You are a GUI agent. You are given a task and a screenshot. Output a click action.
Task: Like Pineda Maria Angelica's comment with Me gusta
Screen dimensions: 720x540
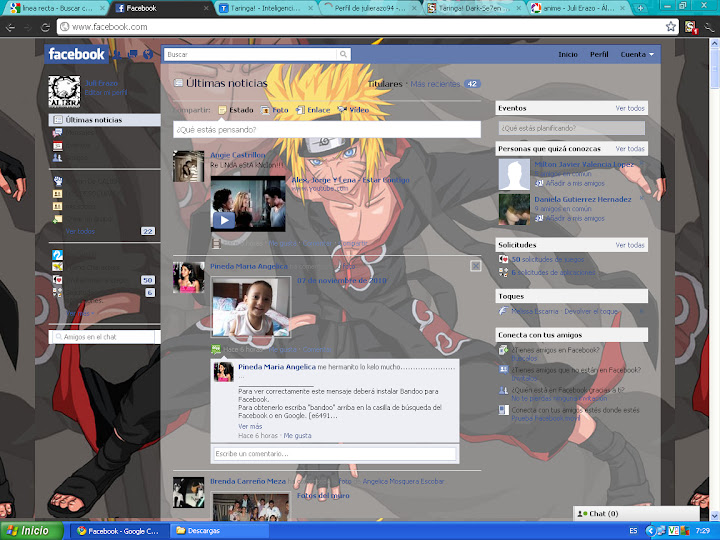tap(297, 436)
